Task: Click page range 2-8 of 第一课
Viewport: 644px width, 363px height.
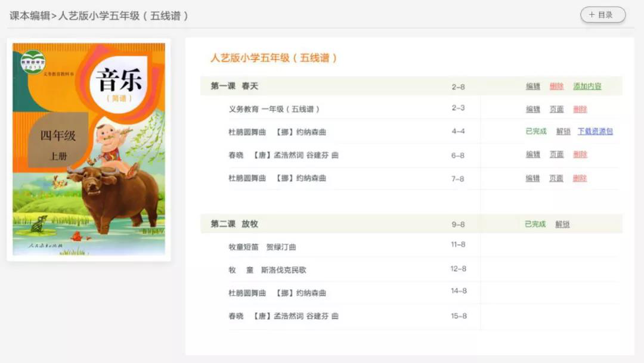Action: (x=459, y=86)
